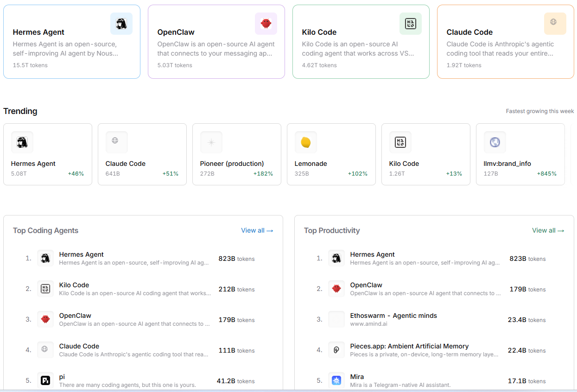
Task: Open OpenClaw title in Top Coding Agents
Action: [x=75, y=316]
